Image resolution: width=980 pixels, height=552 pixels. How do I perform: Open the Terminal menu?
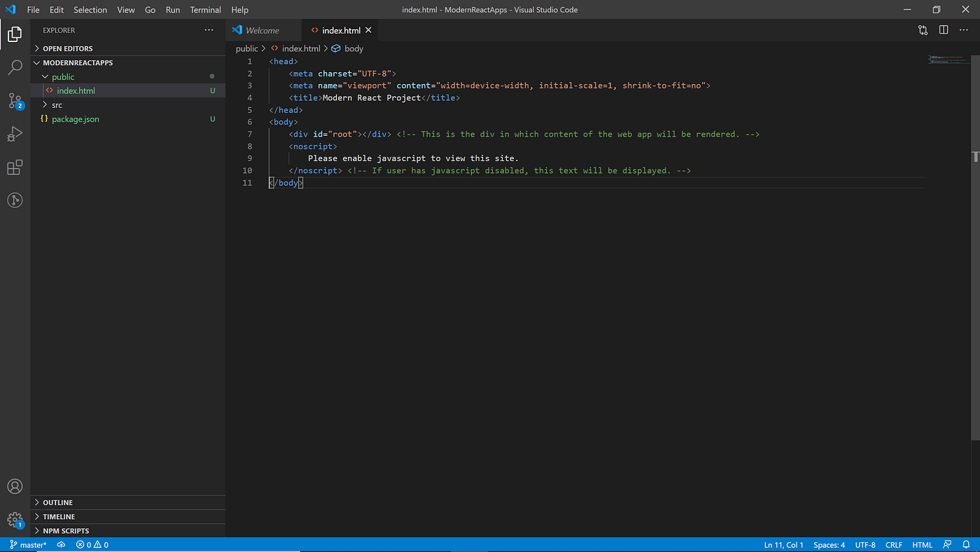(205, 10)
